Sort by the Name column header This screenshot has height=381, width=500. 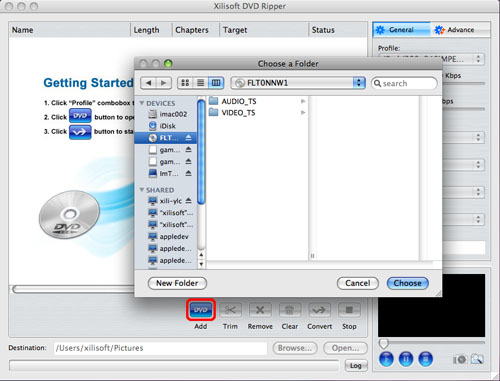coord(69,30)
